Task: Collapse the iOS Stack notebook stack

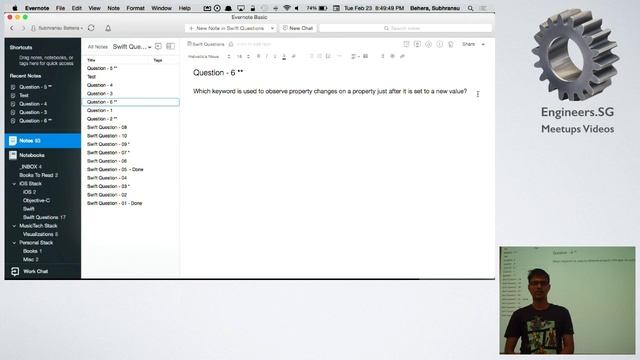Action: tap(14, 184)
